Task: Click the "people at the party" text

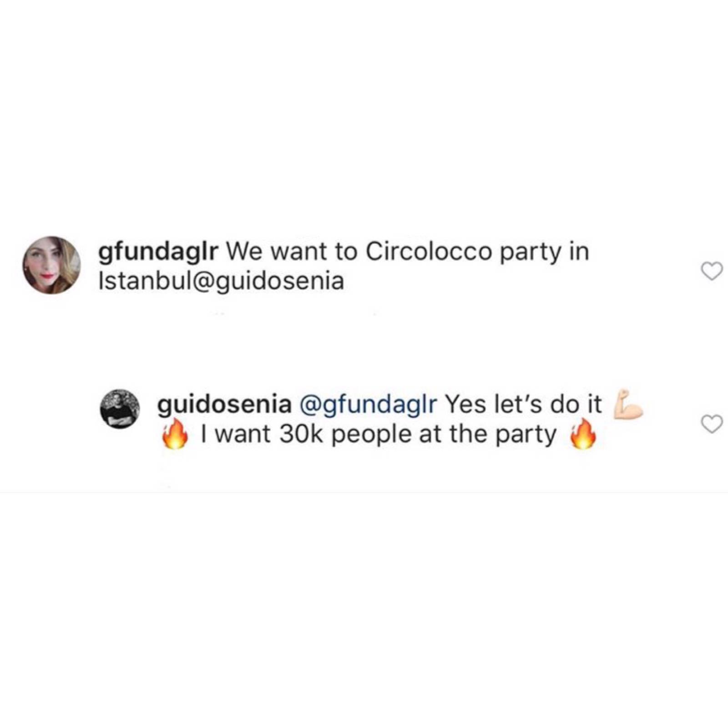Action: [x=444, y=434]
